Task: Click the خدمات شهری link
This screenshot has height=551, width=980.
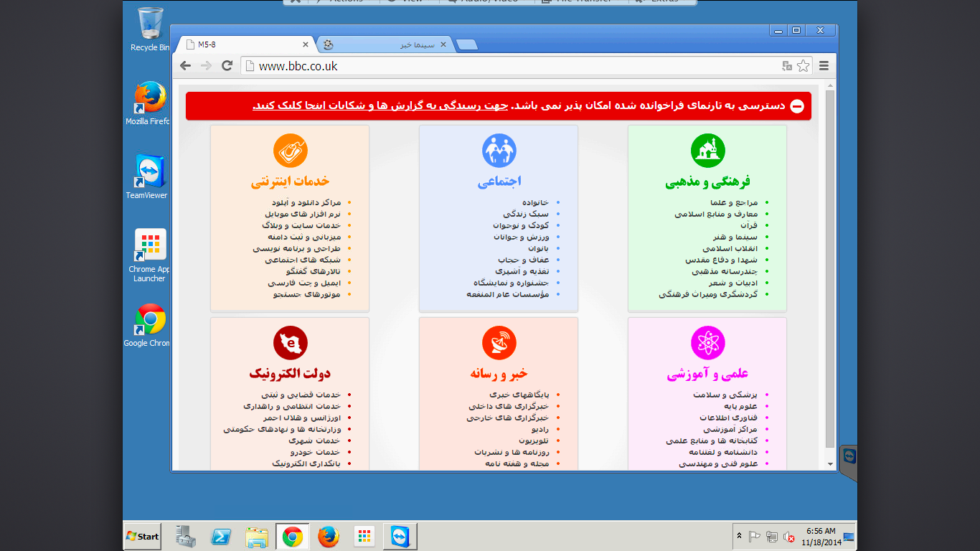Action: click(314, 441)
